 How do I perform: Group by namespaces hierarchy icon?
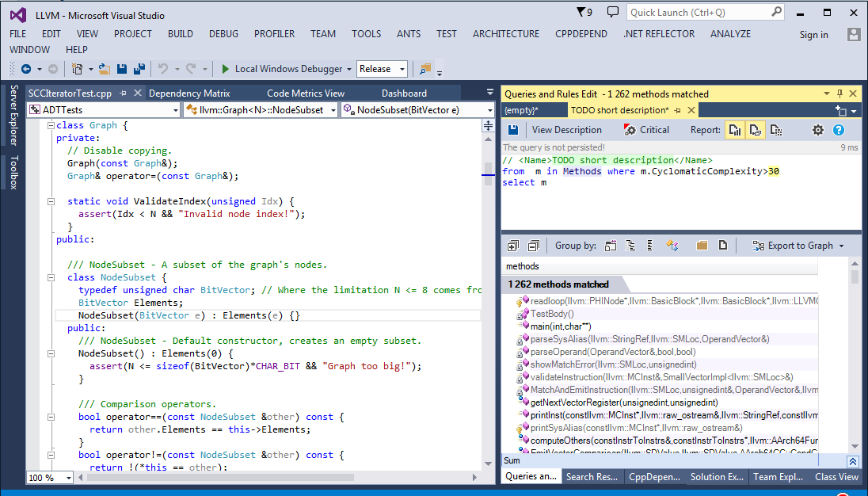click(x=630, y=246)
